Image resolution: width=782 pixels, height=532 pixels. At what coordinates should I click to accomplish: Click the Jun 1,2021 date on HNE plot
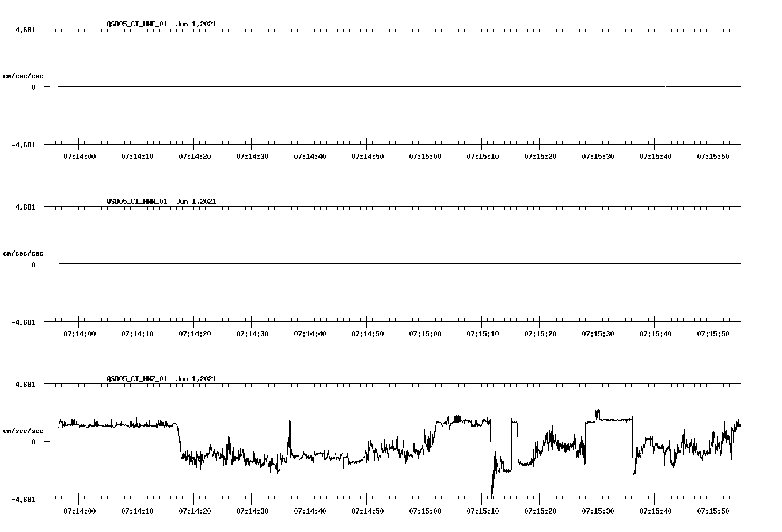pos(196,24)
